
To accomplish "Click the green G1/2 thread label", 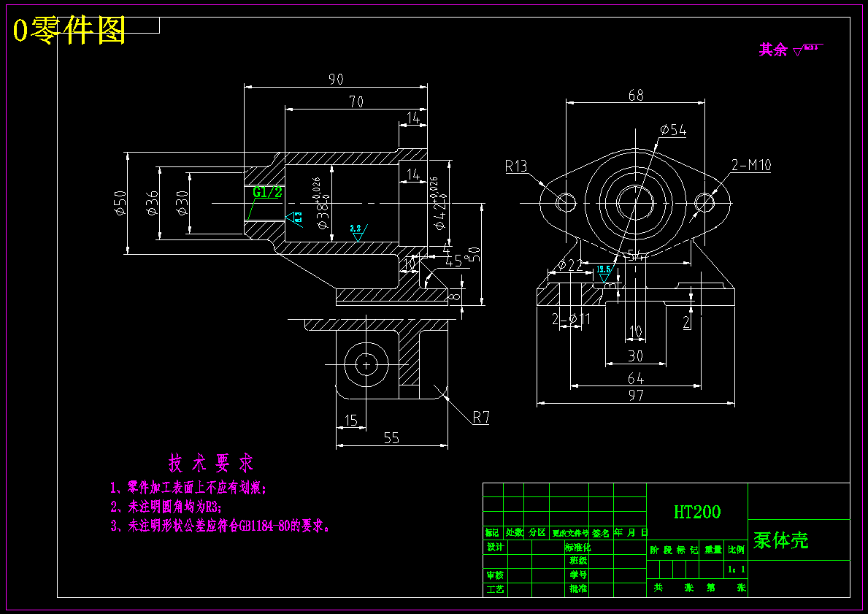I will 267,192.
